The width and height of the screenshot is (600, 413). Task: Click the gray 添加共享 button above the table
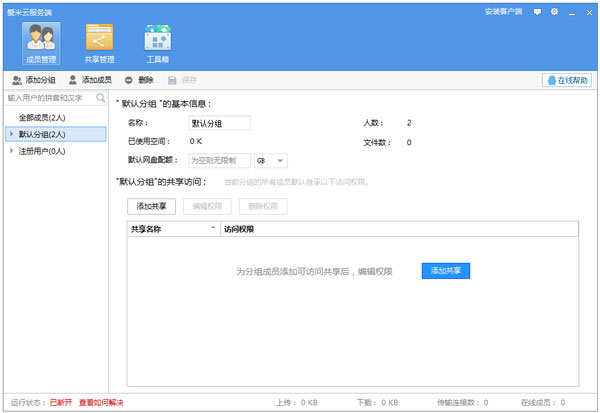click(x=152, y=206)
